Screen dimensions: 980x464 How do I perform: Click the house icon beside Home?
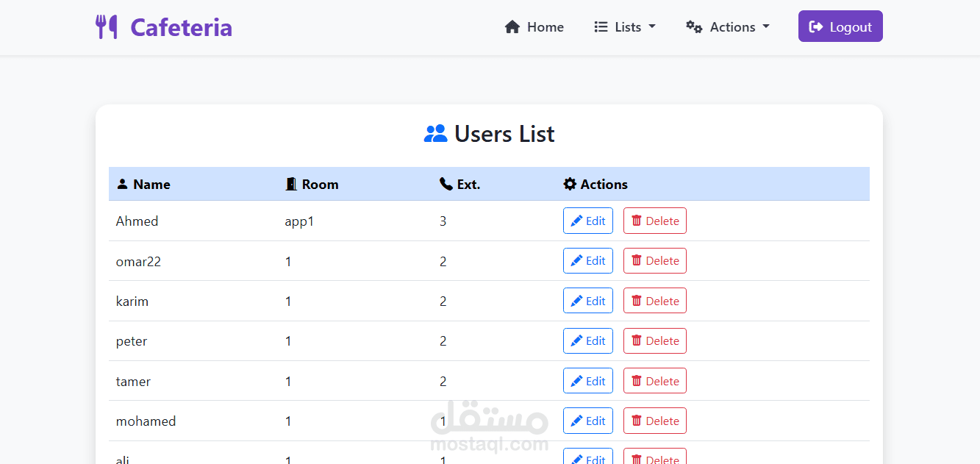512,27
